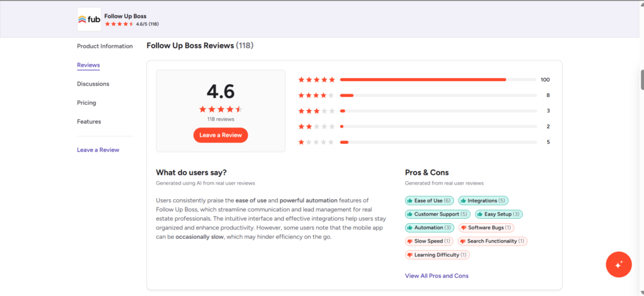Screen dimensions: 644x296
Task: Click the 4-star rating row stars
Action: [x=317, y=96]
